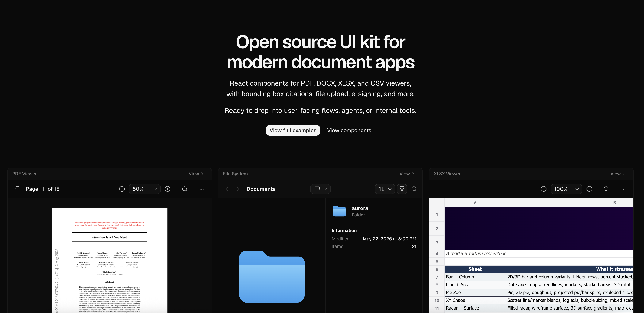The width and height of the screenshot is (644, 313).
Task: Click the View full examples button
Action: coord(293,130)
